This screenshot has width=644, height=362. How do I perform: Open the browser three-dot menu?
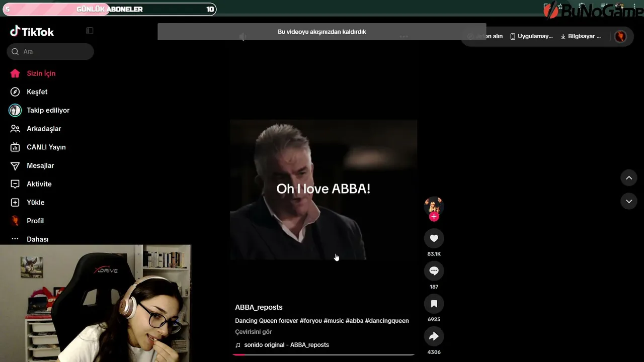635,6
